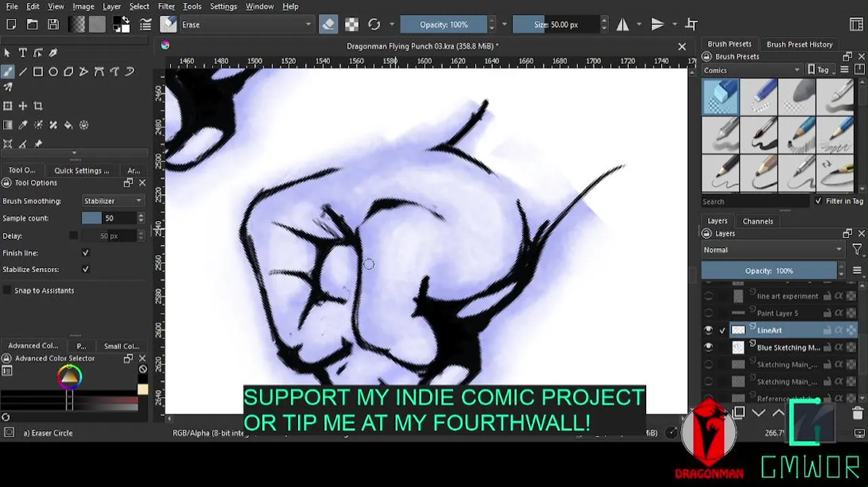Reload the original brush preset

click(374, 24)
